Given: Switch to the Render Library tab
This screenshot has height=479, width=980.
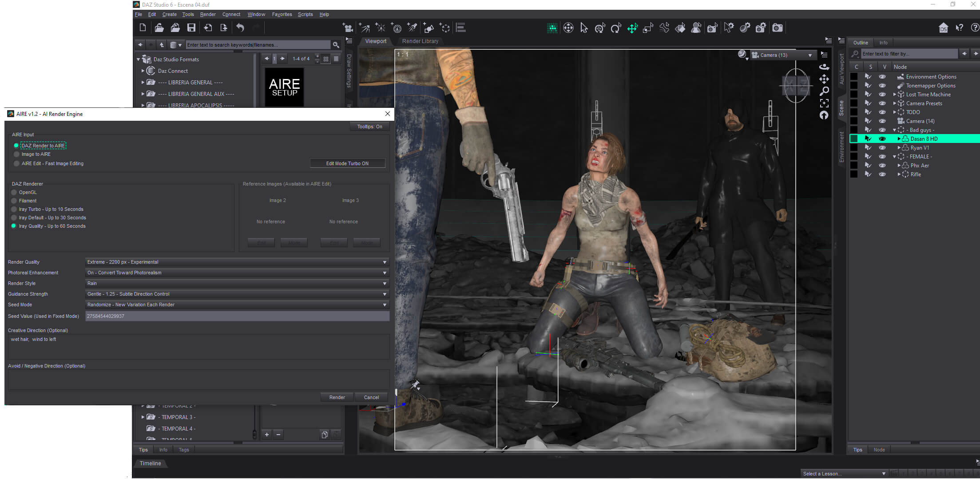Looking at the screenshot, I should [x=420, y=41].
